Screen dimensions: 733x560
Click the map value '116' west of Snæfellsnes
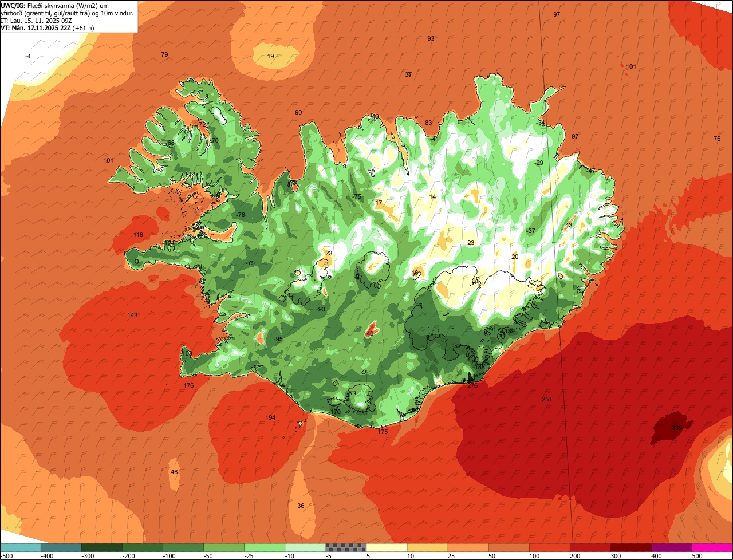[x=138, y=235]
